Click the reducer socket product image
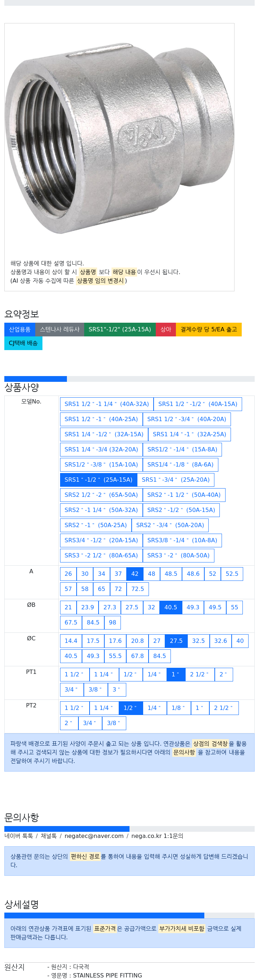Image resolution: width=259 pixels, height=980 pixels. pos(119,139)
